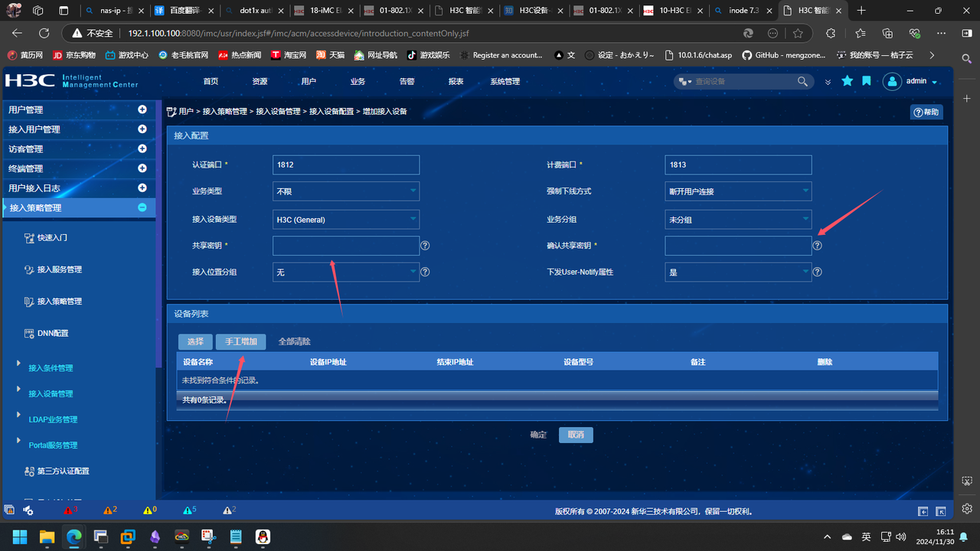Click the window-stack icon in bottom-left status bar
Viewport: 980px width, 551px height.
pyautogui.click(x=9, y=510)
